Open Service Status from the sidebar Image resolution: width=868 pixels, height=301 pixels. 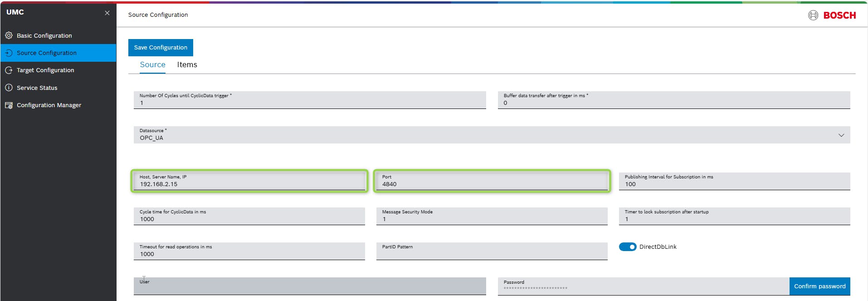[37, 88]
